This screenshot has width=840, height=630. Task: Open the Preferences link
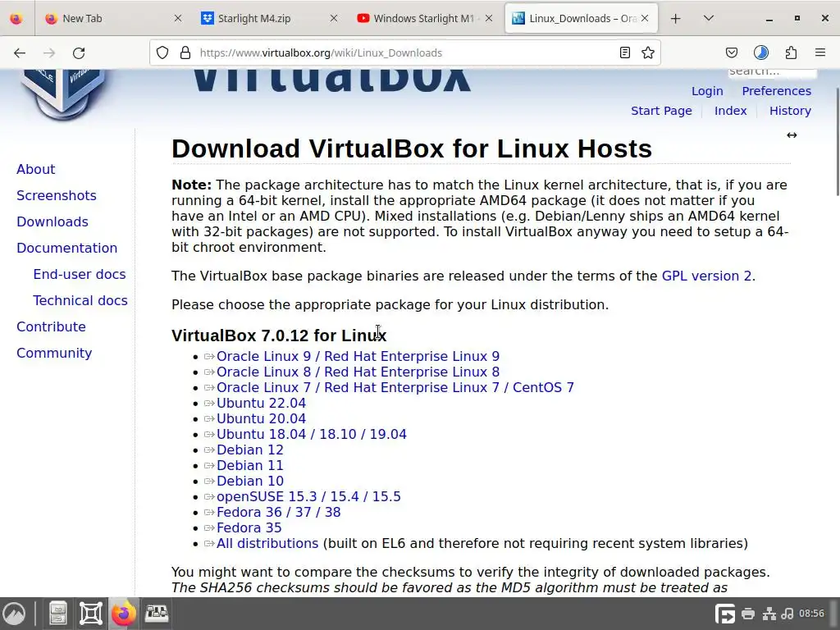(x=776, y=91)
